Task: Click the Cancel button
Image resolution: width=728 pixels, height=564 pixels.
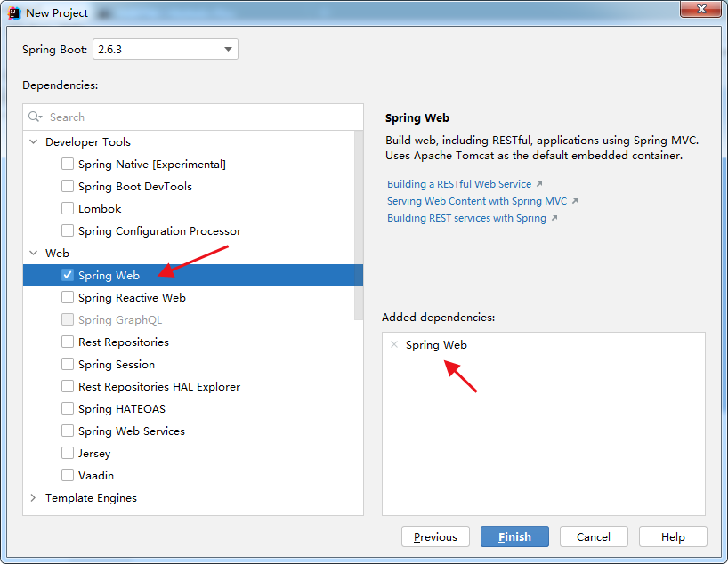Action: pos(594,536)
